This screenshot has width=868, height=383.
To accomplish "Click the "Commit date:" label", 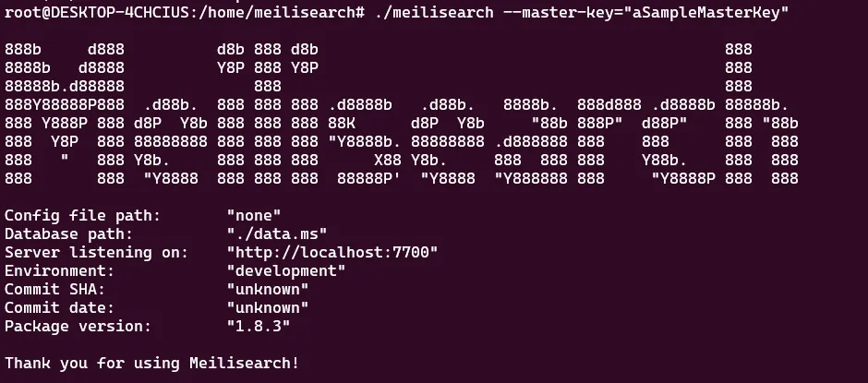I will point(60,307).
